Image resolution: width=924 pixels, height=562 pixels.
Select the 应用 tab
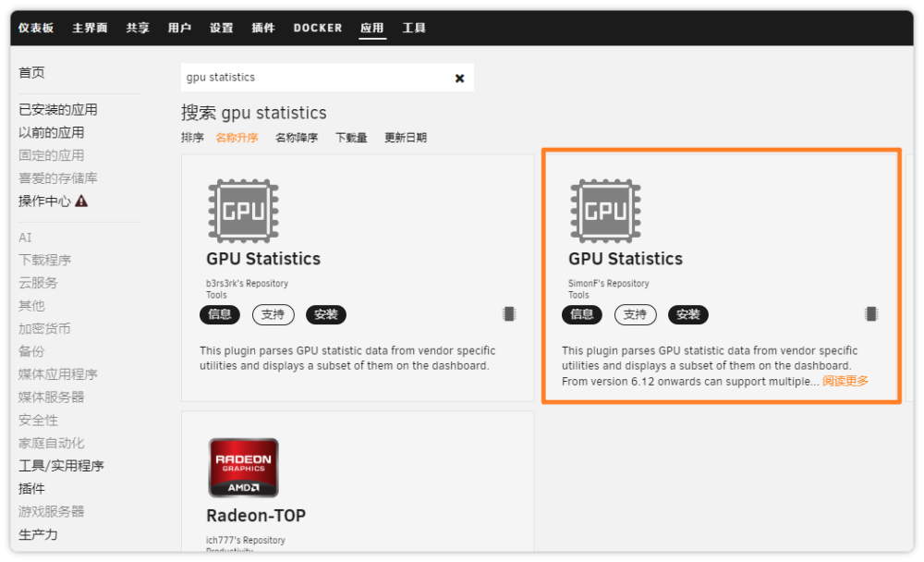coord(372,28)
